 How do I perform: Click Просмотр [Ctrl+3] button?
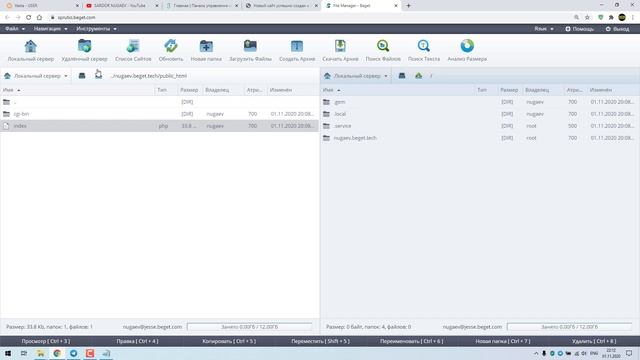(46, 341)
